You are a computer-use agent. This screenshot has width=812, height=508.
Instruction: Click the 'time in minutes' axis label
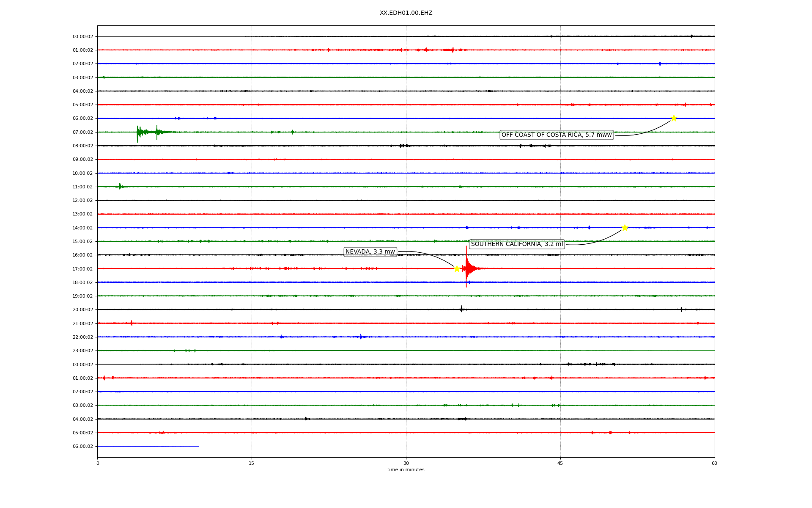tap(406, 470)
